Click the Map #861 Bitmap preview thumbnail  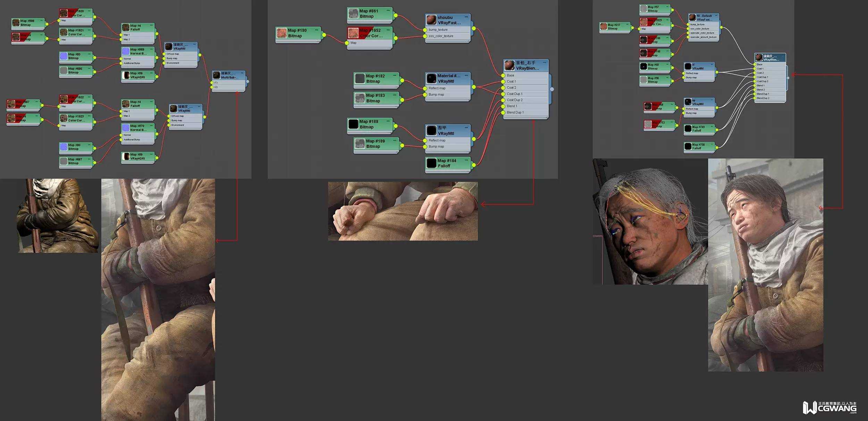coord(353,14)
